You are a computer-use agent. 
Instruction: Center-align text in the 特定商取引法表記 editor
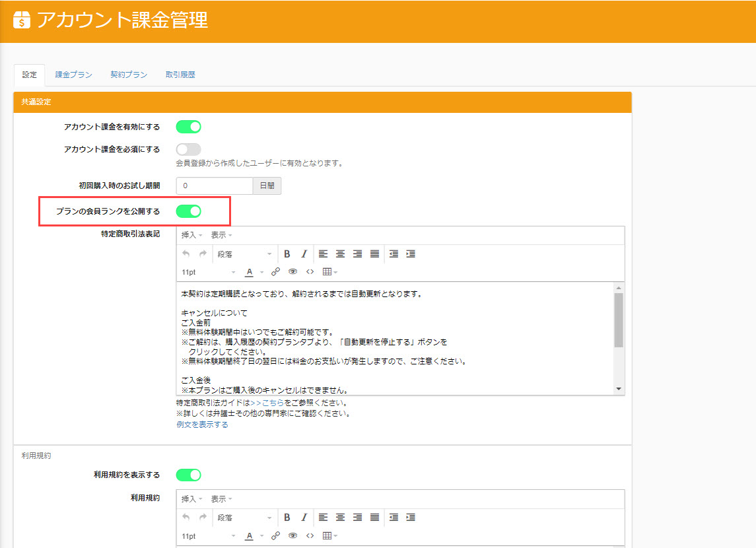pos(341,254)
